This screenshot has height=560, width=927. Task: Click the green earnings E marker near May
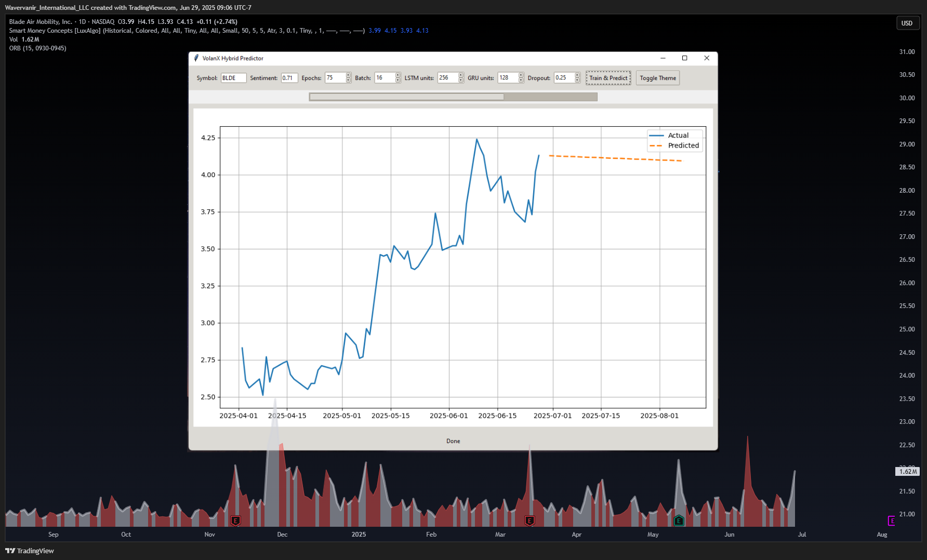click(679, 521)
